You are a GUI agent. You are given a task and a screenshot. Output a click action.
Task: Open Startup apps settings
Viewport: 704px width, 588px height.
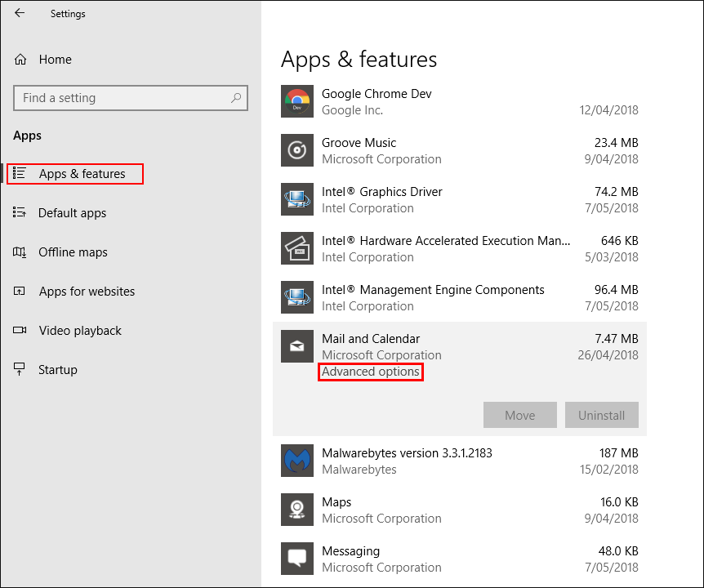[58, 369]
